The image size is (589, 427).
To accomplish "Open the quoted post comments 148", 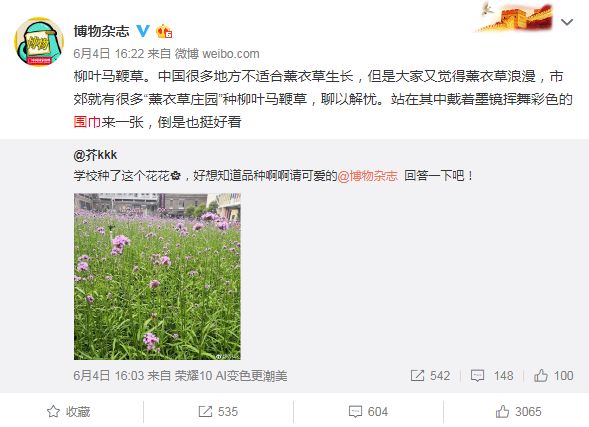I will (492, 376).
